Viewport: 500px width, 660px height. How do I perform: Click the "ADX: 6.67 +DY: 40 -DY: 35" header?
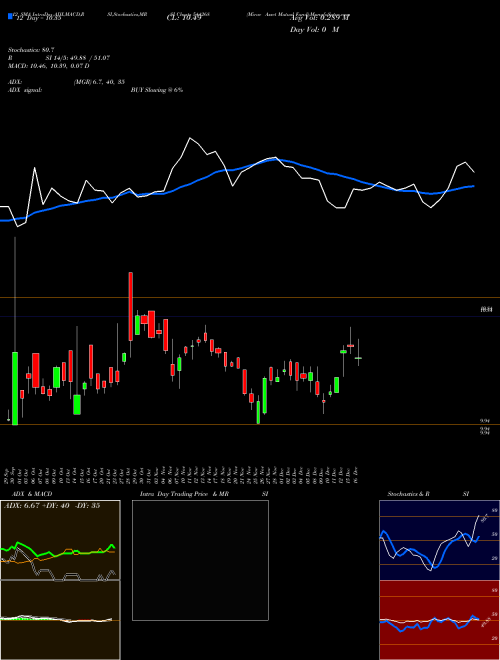tap(52, 505)
